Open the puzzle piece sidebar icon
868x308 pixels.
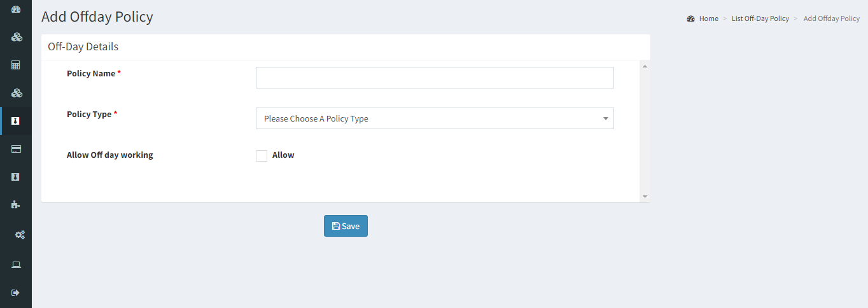(x=16, y=205)
